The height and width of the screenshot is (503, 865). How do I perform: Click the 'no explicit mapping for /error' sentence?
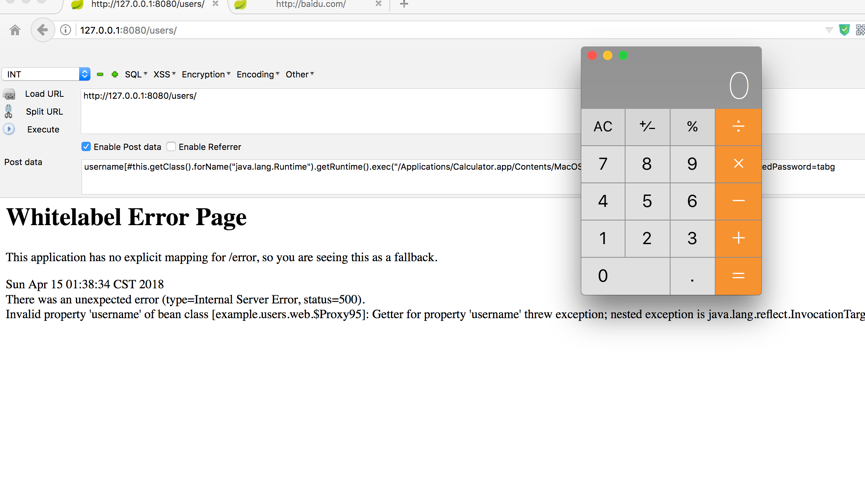222,258
